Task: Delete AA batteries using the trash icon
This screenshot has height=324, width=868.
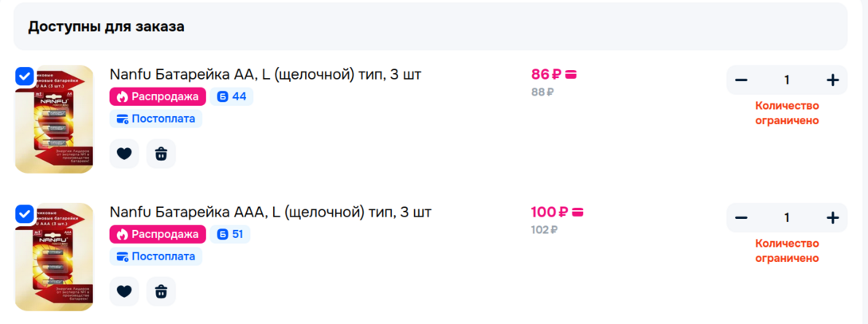Action: pyautogui.click(x=161, y=154)
